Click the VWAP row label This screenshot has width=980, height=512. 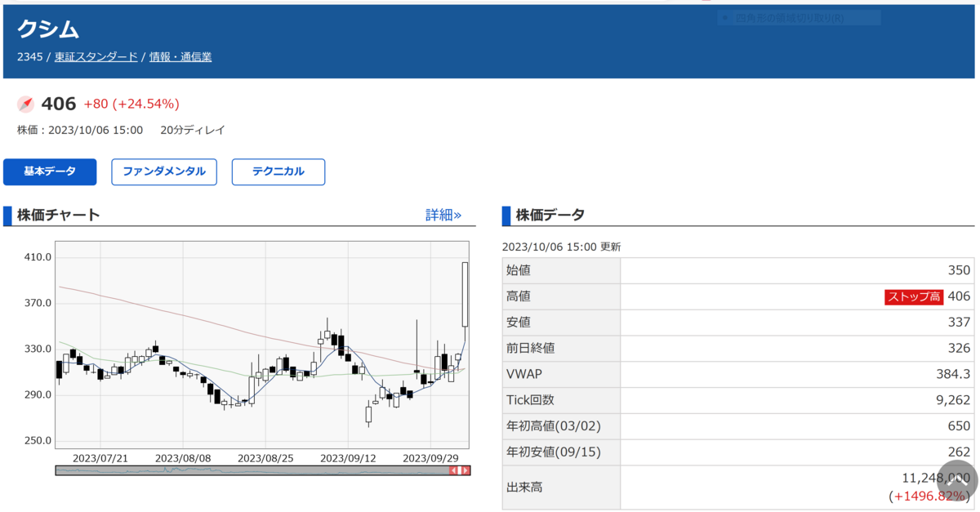coord(524,374)
